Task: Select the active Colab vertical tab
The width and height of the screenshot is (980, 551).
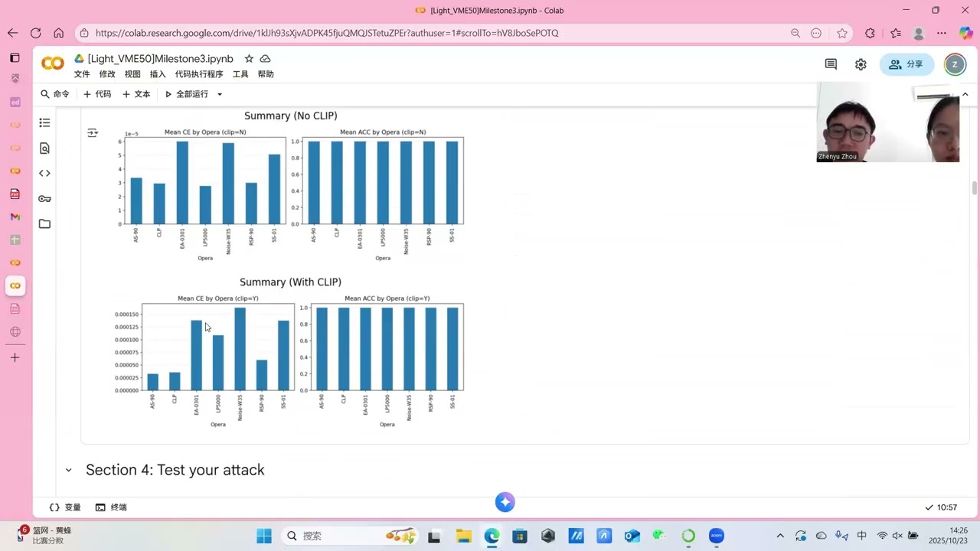Action: 15,285
